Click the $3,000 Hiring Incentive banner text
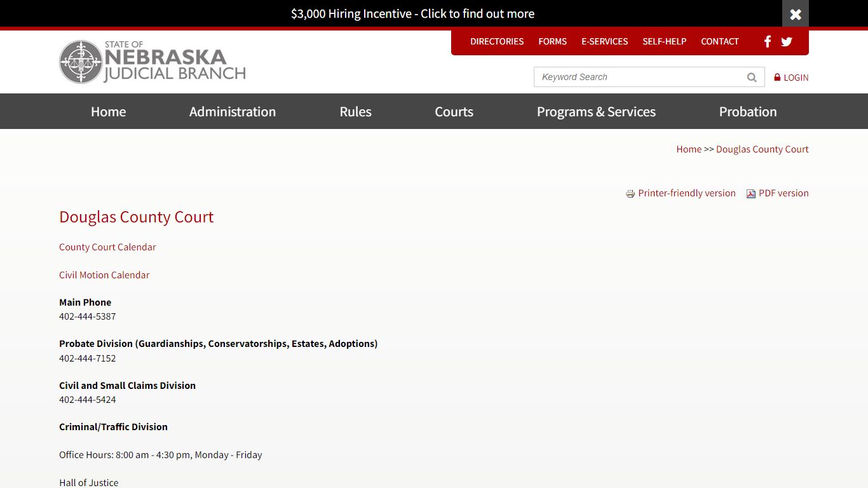The width and height of the screenshot is (868, 488). tap(412, 14)
